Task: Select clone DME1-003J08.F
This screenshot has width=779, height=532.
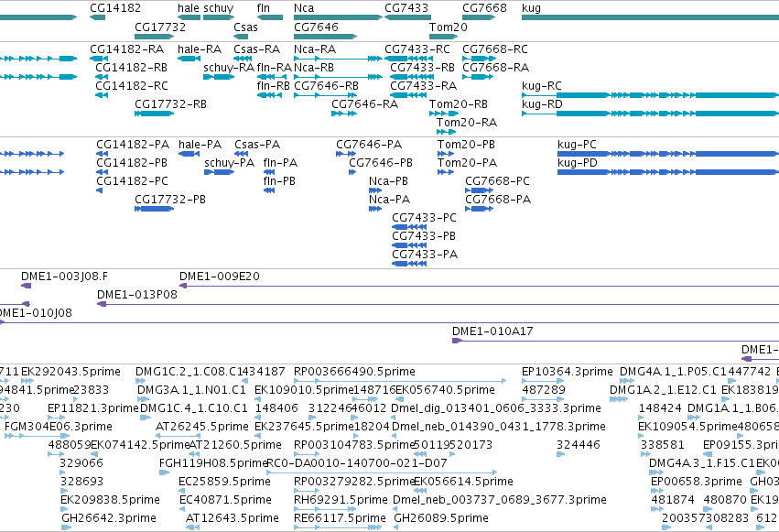Action: [x=65, y=277]
